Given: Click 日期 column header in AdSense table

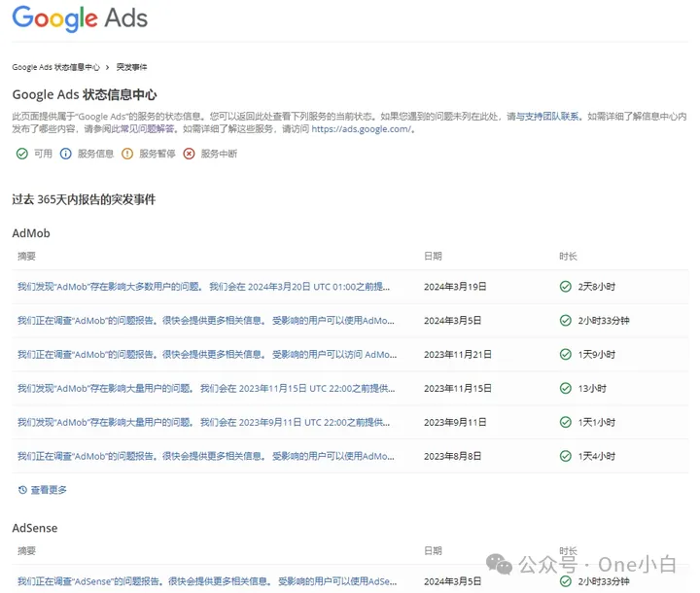Looking at the screenshot, I should tap(433, 550).
